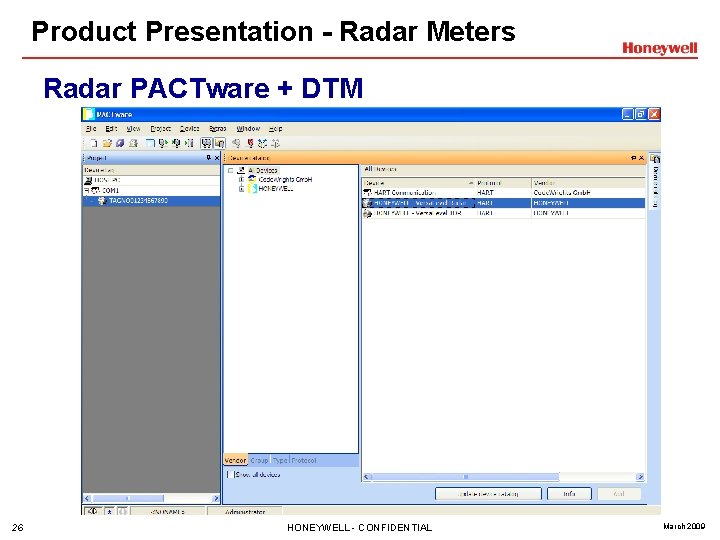The image size is (720, 540).
Task: Select the HOST PC tree icon
Action: tap(89, 180)
